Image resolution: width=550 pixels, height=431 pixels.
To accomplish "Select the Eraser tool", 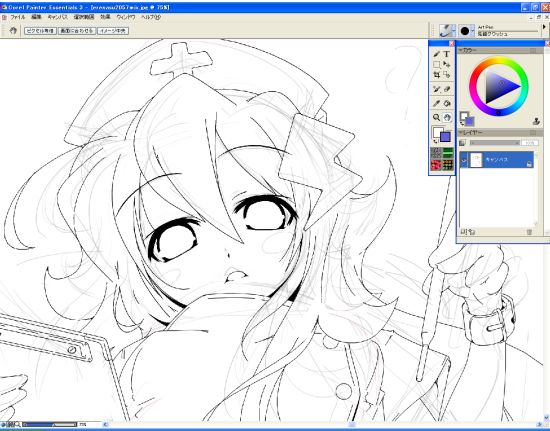I will [447, 89].
